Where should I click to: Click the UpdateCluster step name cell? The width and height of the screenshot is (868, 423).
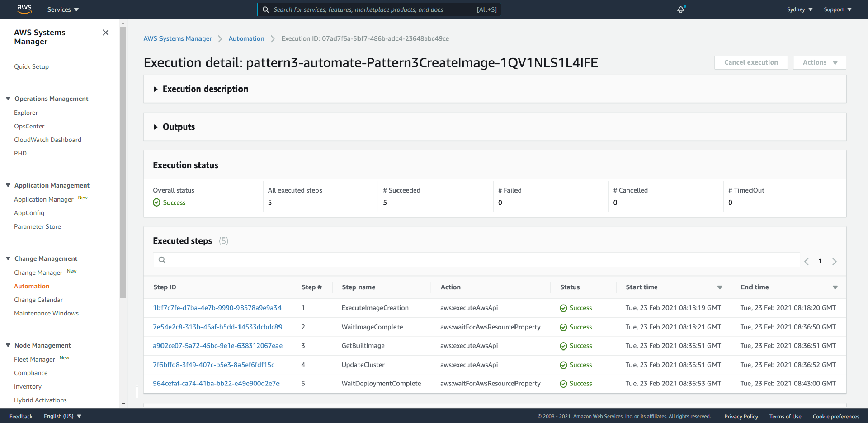[363, 365]
